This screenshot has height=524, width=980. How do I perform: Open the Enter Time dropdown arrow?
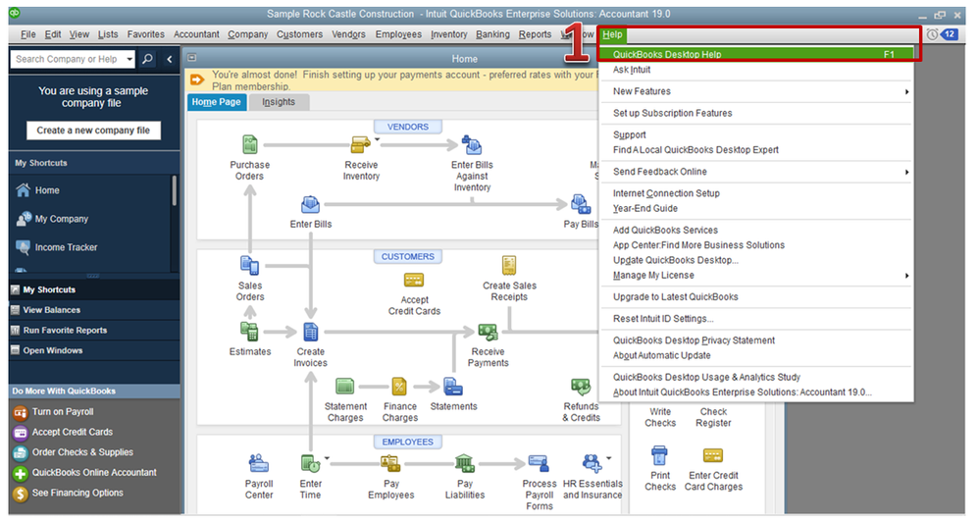click(327, 458)
